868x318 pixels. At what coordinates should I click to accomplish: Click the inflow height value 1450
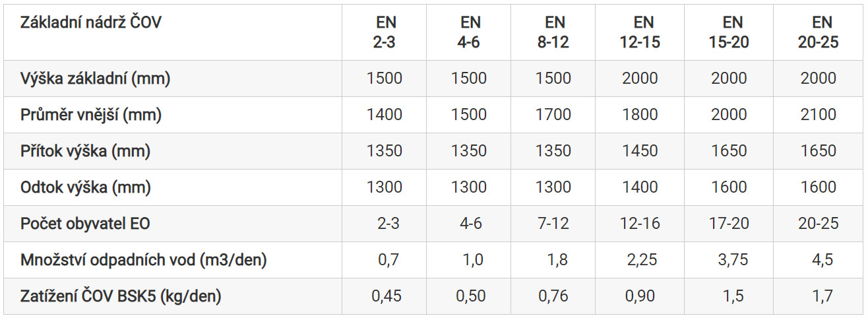click(x=640, y=151)
